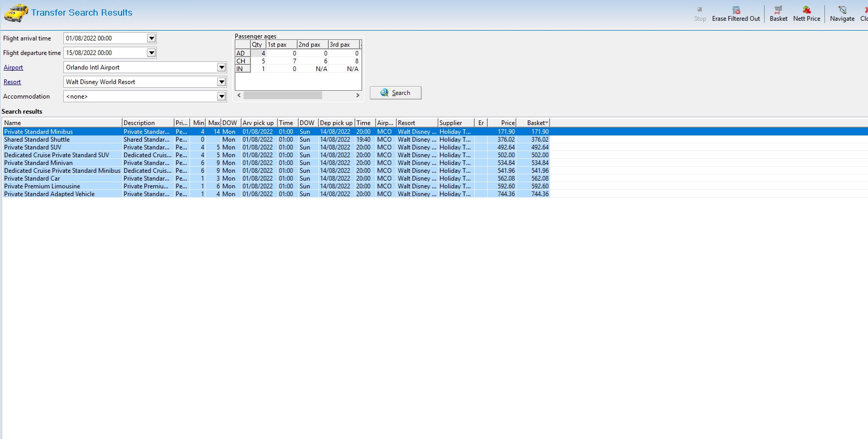This screenshot has height=439, width=868.
Task: Click the AD quantity cell
Action: tap(259, 53)
